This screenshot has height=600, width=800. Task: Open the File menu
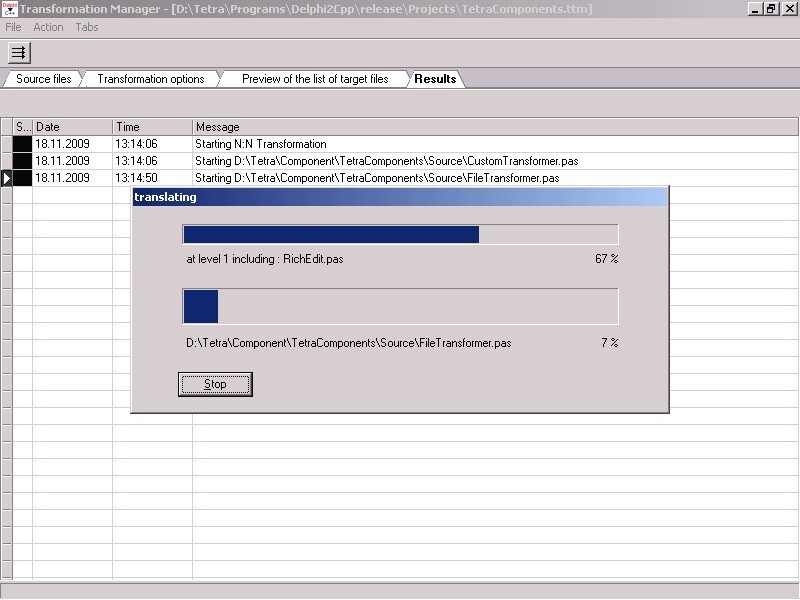(x=12, y=27)
